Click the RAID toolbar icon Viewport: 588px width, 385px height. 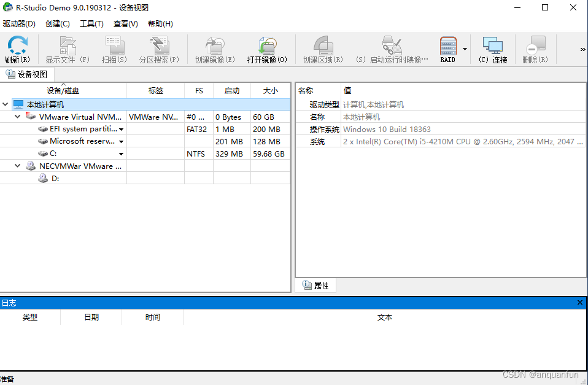(x=448, y=46)
